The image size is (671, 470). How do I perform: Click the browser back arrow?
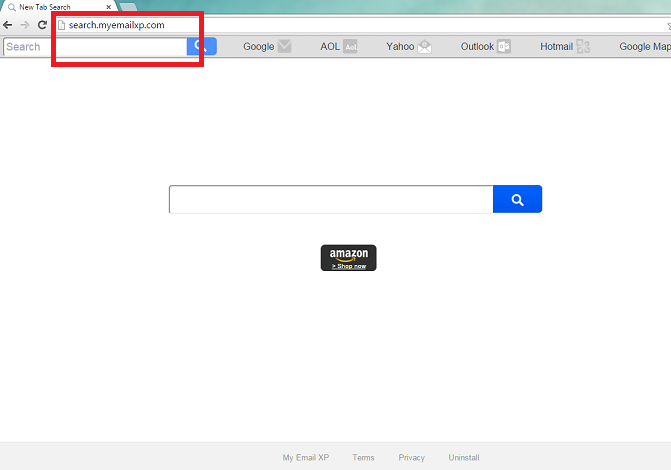click(8, 24)
